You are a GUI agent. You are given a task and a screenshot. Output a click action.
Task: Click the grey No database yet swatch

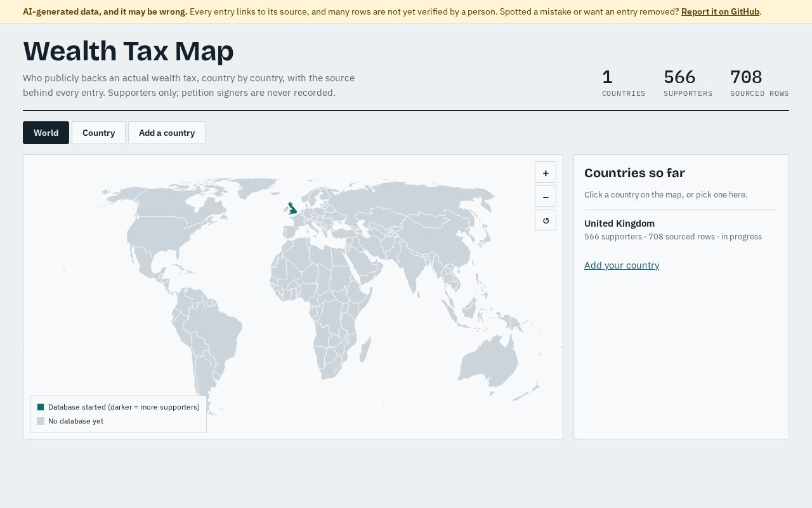coord(41,421)
